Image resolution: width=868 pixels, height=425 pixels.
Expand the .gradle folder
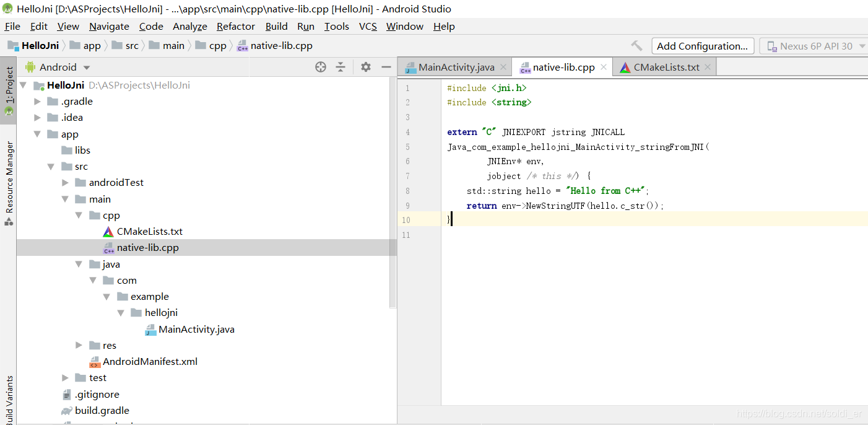pyautogui.click(x=38, y=102)
